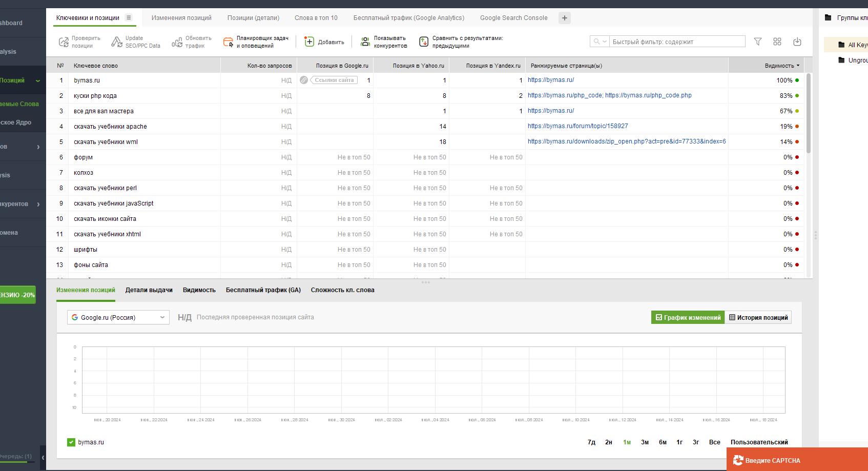The width and height of the screenshot is (868, 471).
Task: Select the All Keywords folder icon
Action: [x=841, y=45]
